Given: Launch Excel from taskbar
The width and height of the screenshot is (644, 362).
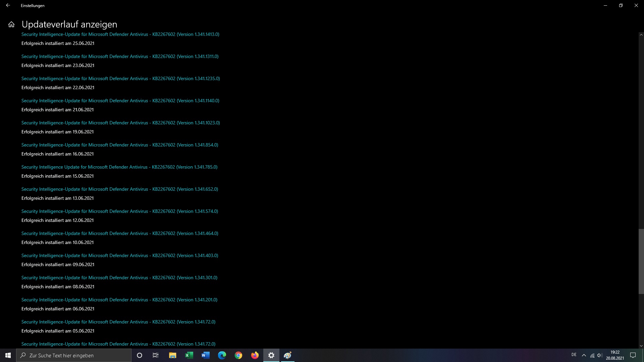Looking at the screenshot, I should tap(189, 355).
